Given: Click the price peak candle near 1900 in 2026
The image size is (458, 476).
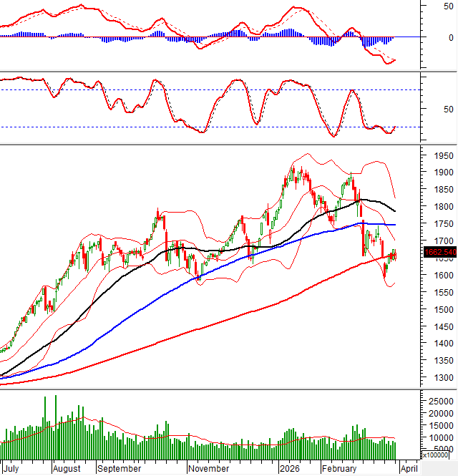Looking at the screenshot, I should tap(293, 172).
